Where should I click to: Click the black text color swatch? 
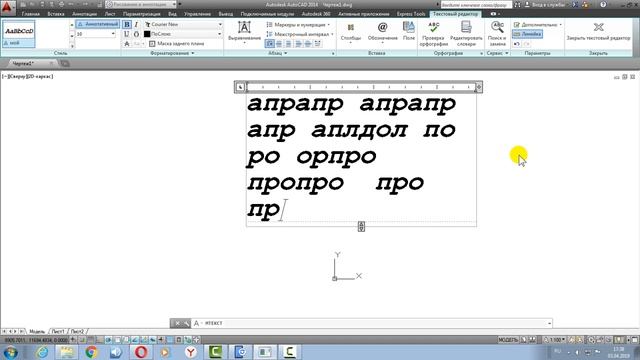point(147,34)
